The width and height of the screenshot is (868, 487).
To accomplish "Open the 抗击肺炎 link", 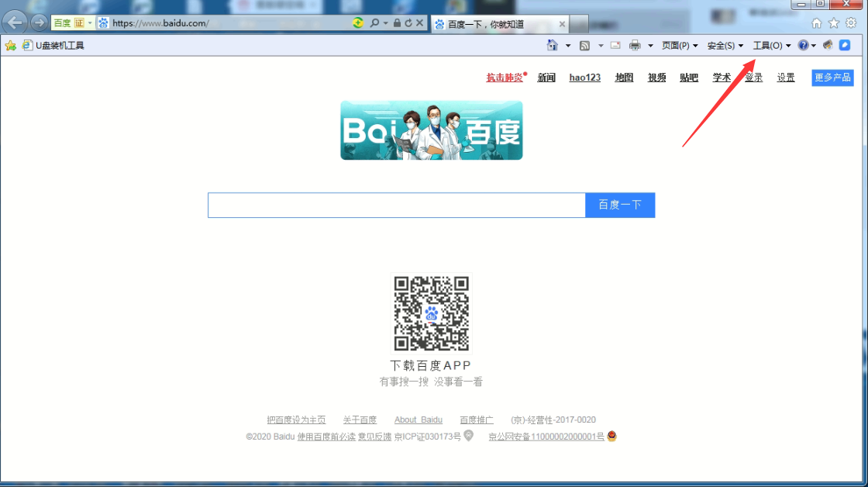I will [x=505, y=78].
